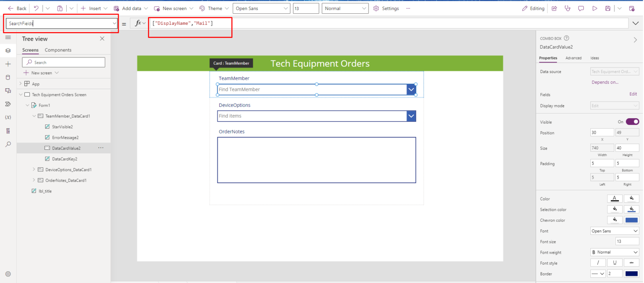The width and height of the screenshot is (644, 283).
Task: Expand DeviceOptions_DataCard1 in Tree view
Action: [33, 169]
